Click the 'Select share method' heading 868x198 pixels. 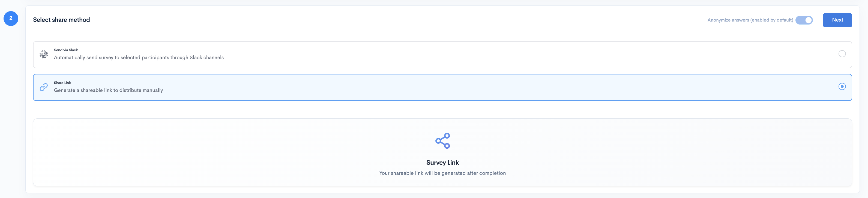coord(61,20)
